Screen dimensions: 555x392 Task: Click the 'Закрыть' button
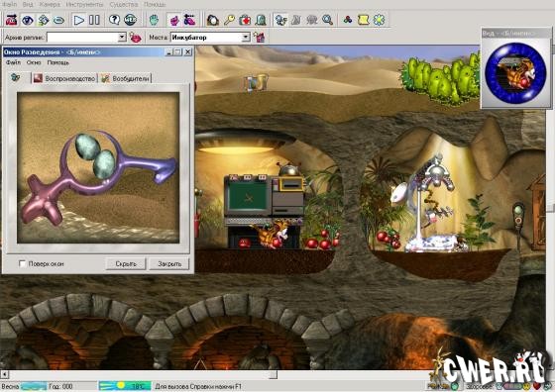pos(169,263)
